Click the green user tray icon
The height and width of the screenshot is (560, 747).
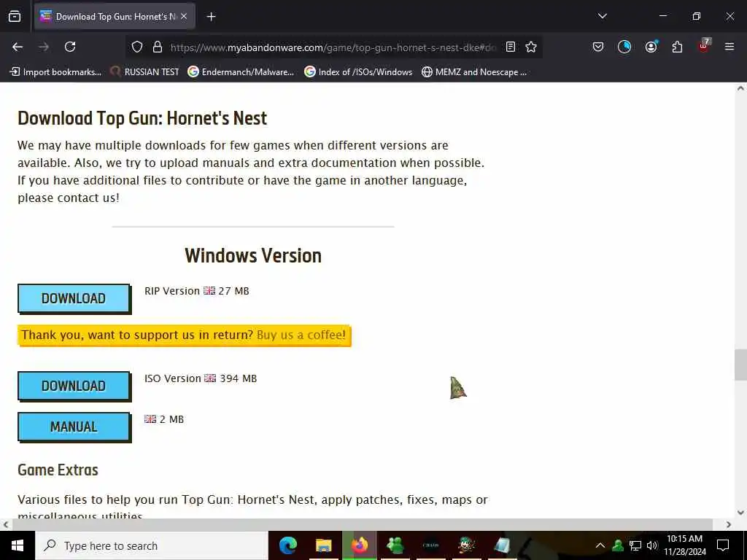[x=618, y=545]
